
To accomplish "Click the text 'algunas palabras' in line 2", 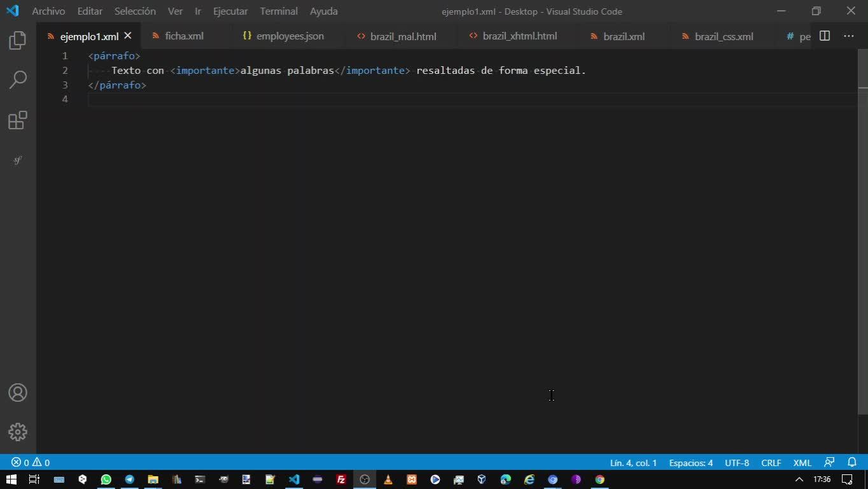I will [x=287, y=71].
